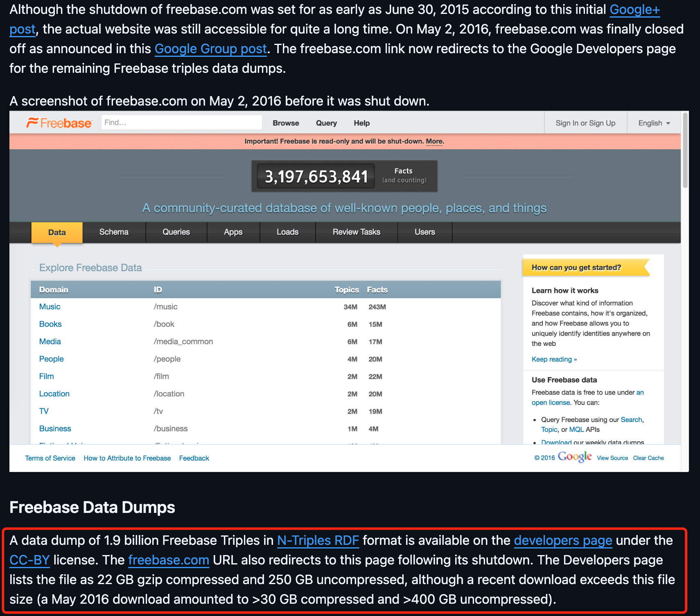The image size is (700, 616).
Task: Click More in the shutdown banner
Action: (x=434, y=141)
